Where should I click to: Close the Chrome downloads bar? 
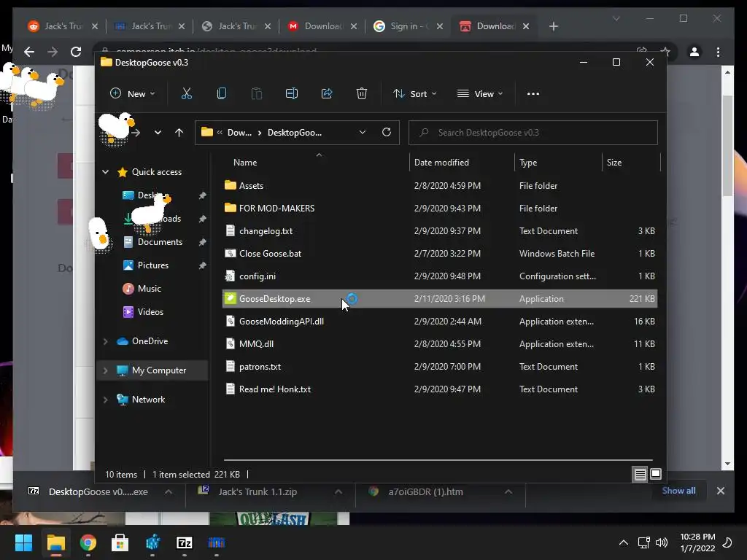720,491
